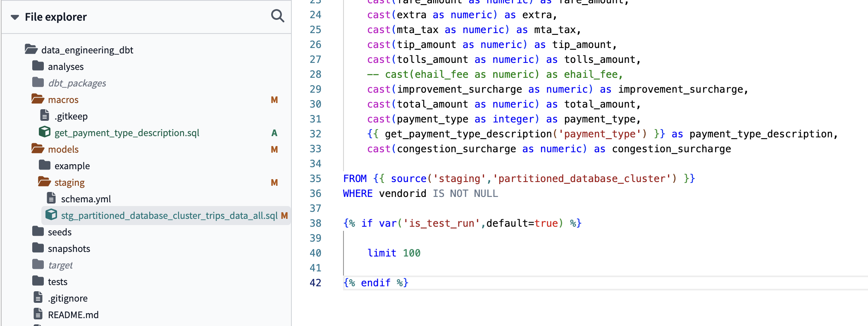868x326 pixels.
Task: Click the 'is_test_run' variable string
Action: 442,223
